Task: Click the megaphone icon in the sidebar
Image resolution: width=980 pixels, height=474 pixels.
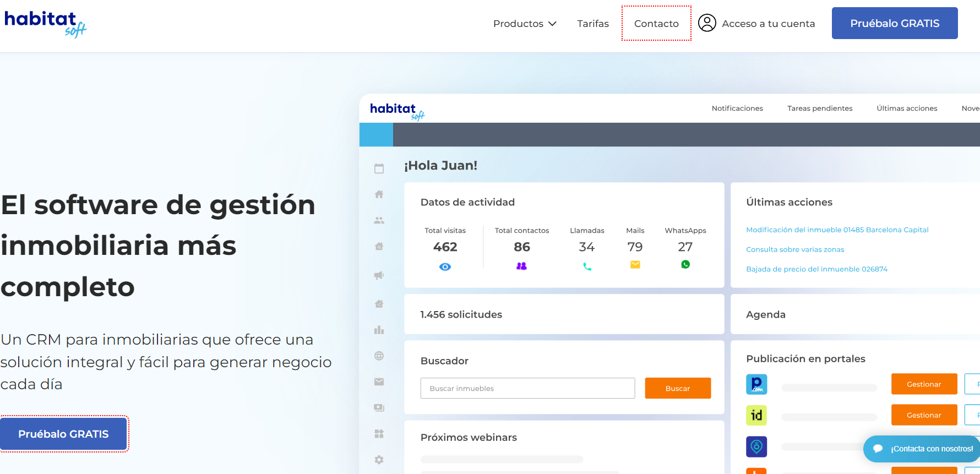Action: (x=379, y=275)
